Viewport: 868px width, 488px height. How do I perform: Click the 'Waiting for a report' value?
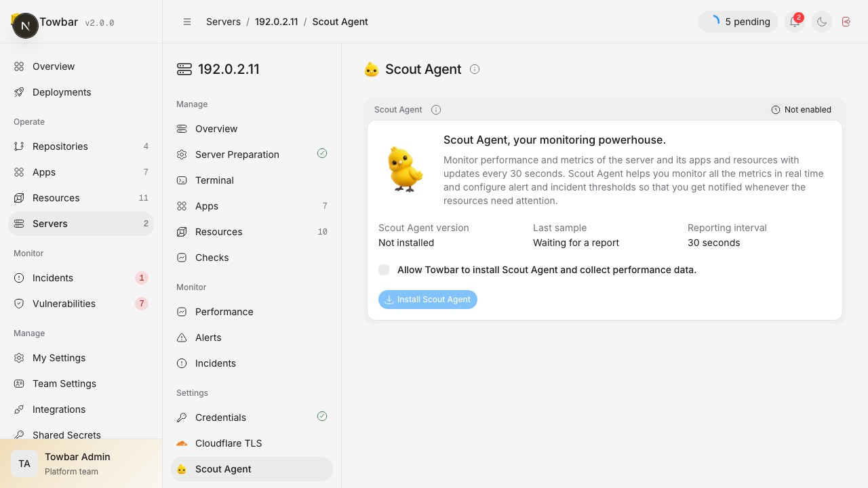(x=576, y=243)
